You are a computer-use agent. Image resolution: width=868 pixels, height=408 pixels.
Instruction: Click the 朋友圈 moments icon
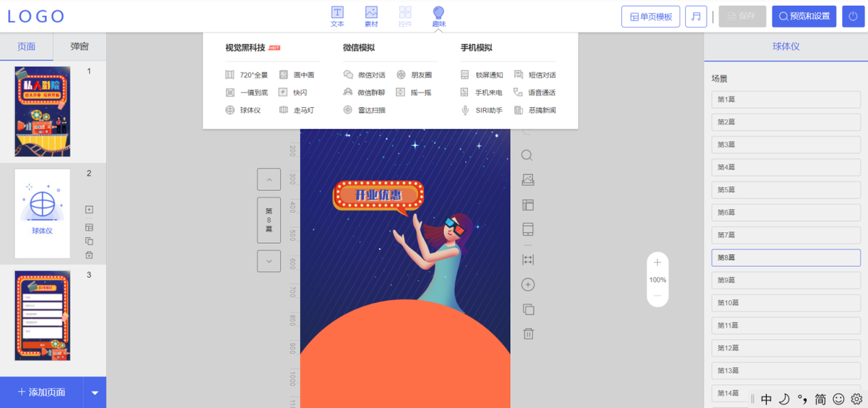tap(401, 75)
